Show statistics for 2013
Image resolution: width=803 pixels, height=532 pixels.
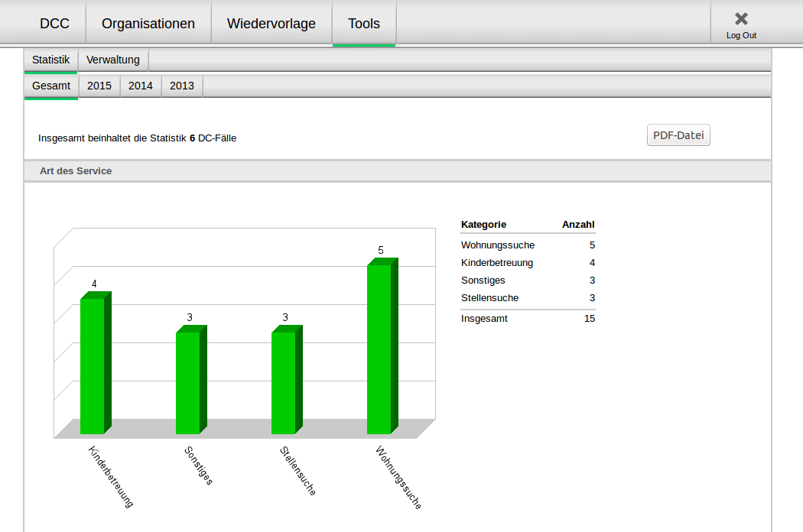(x=182, y=86)
